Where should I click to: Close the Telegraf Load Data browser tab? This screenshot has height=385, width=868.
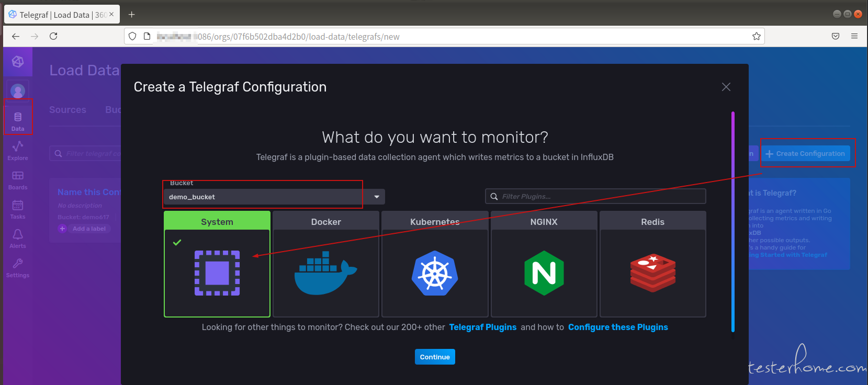point(111,14)
